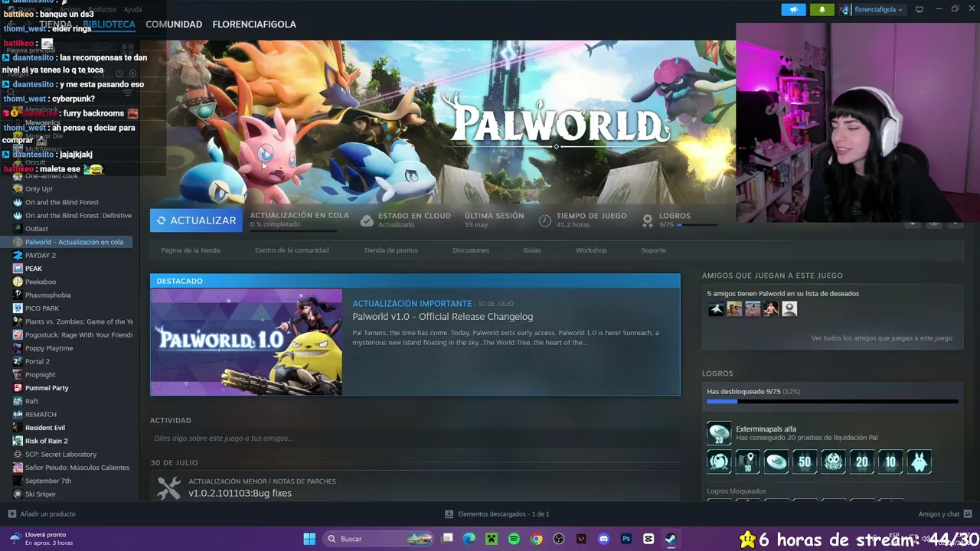Click 'Ver todos los amigos que juegan a este juego'

tap(882, 338)
